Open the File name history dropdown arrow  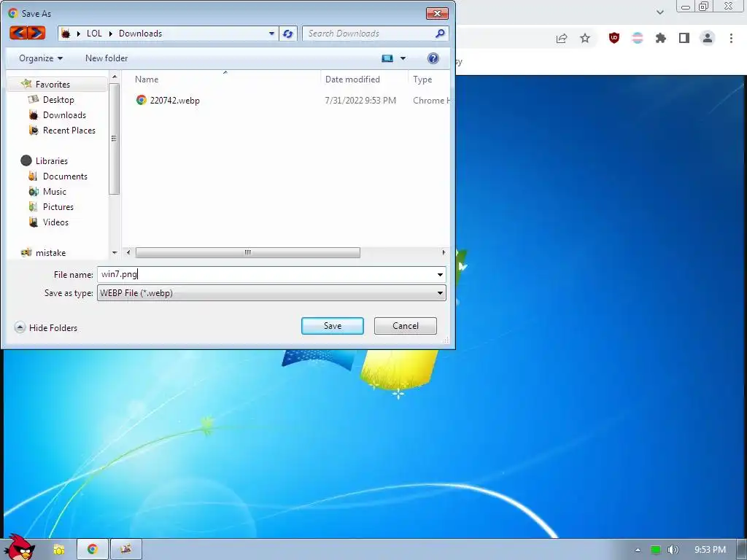coord(440,275)
